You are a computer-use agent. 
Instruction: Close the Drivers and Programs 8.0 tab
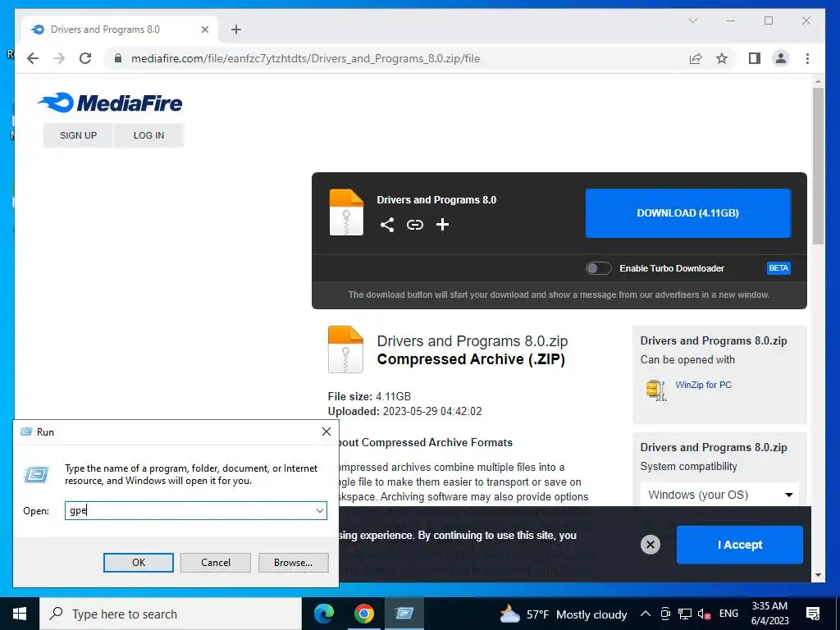pos(204,30)
